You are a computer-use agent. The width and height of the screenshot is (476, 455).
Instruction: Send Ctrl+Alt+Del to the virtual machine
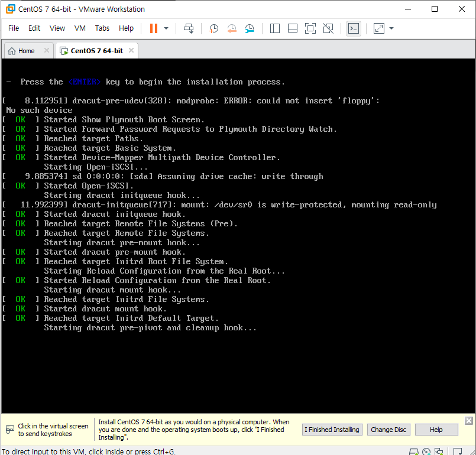189,28
